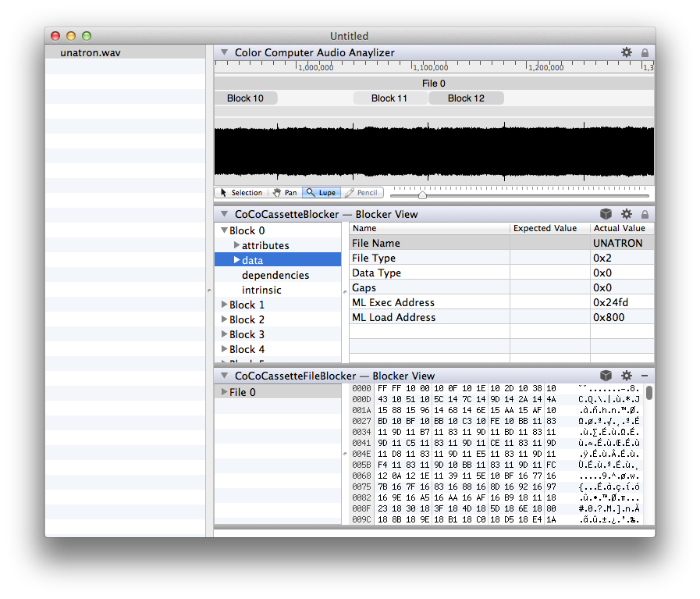Expand Block 2 in tree

tap(224, 319)
